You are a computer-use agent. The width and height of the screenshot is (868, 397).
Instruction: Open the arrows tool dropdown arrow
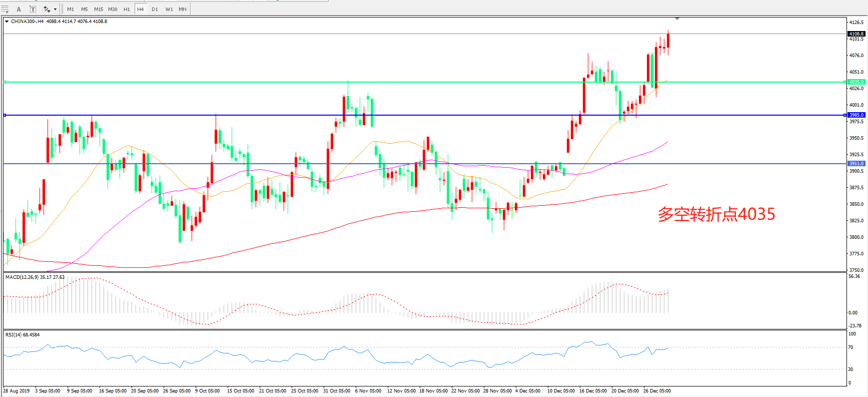pyautogui.click(x=55, y=9)
